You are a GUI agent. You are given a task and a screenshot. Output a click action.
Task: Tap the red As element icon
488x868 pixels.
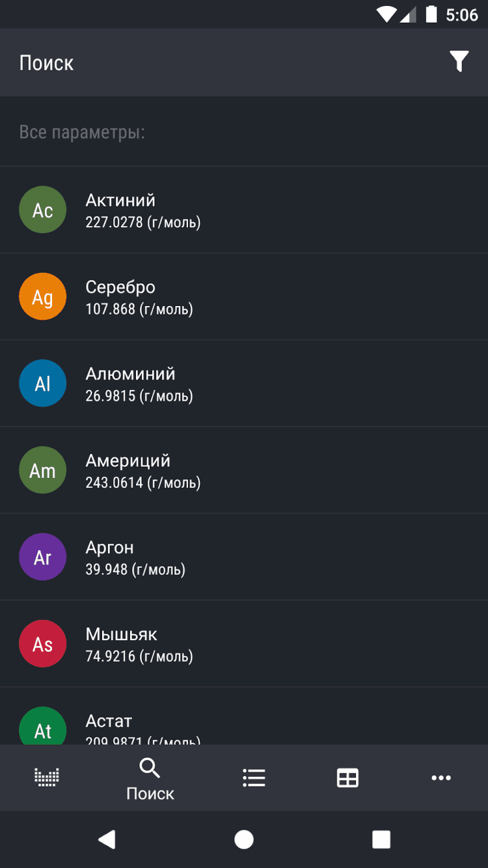(43, 643)
